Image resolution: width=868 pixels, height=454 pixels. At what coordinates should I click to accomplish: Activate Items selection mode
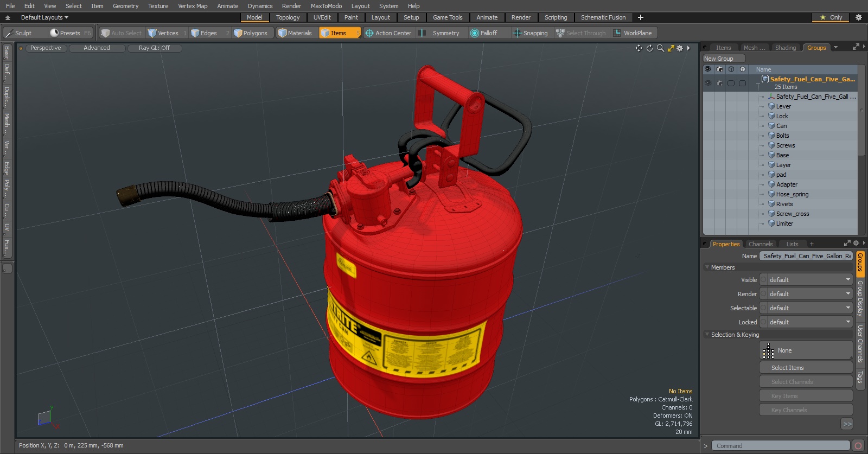coord(340,33)
